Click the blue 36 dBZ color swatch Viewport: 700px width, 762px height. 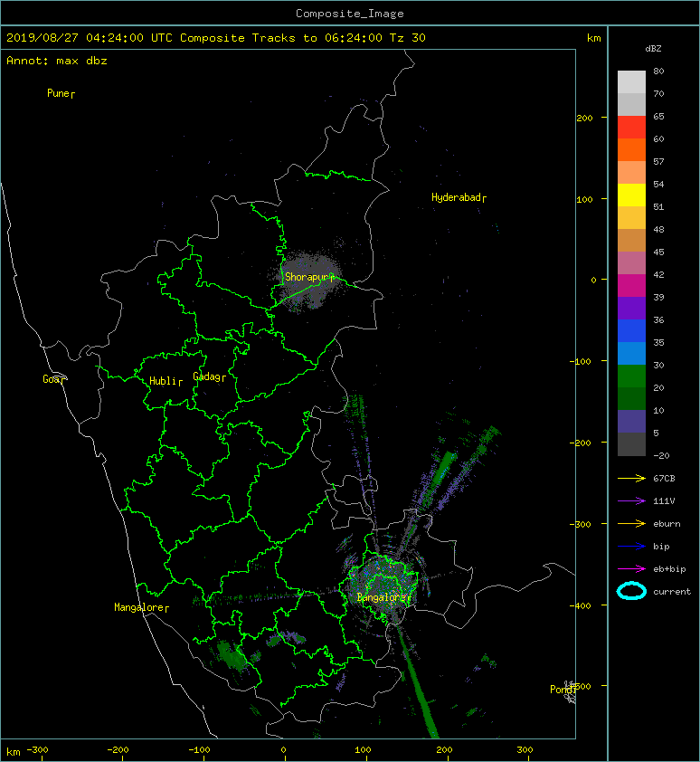coord(631,331)
